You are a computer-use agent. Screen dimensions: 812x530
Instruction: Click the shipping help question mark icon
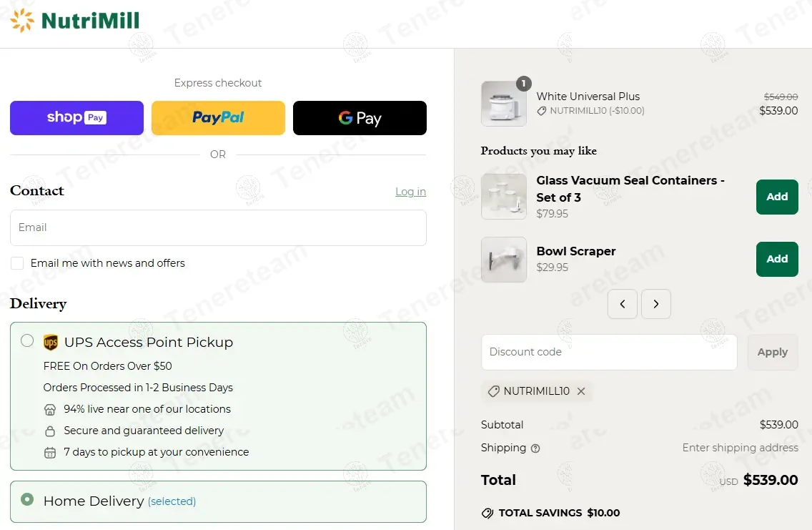(x=535, y=448)
